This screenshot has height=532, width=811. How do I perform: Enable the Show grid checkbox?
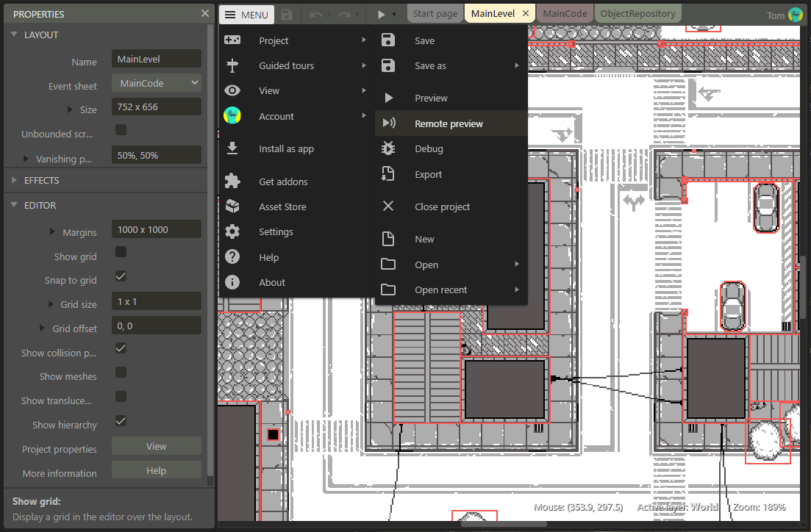[x=121, y=253]
